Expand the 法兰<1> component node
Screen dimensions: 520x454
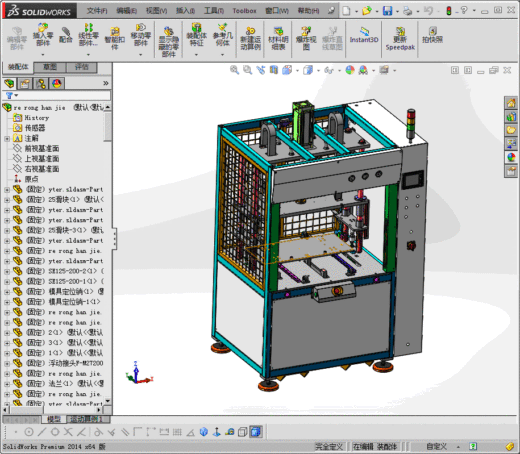(7, 384)
